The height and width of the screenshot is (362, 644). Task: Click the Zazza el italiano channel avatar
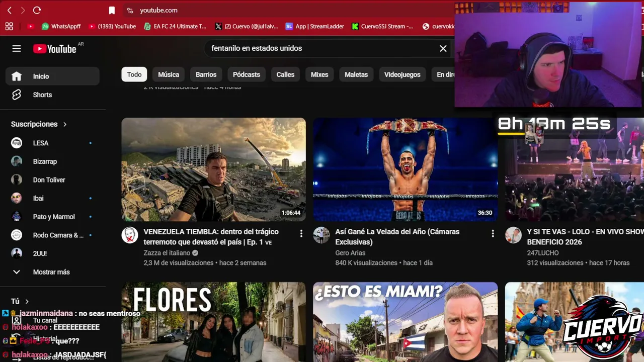pos(130,235)
